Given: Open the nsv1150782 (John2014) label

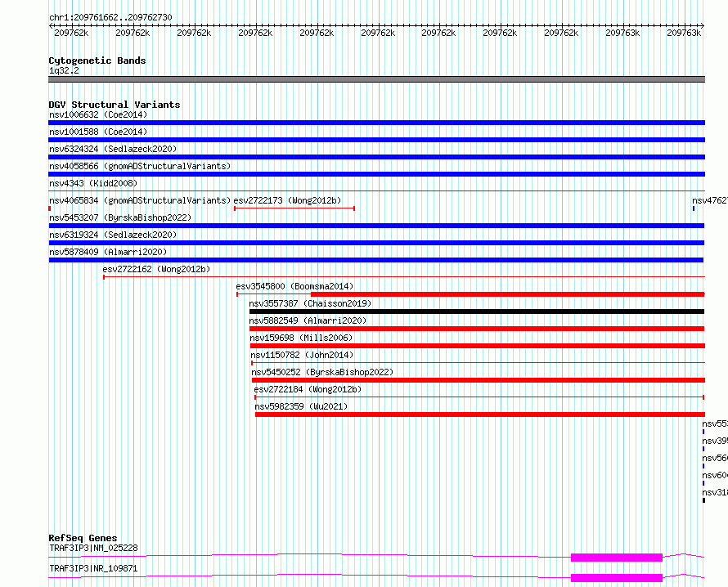Looking at the screenshot, I should [x=302, y=355].
